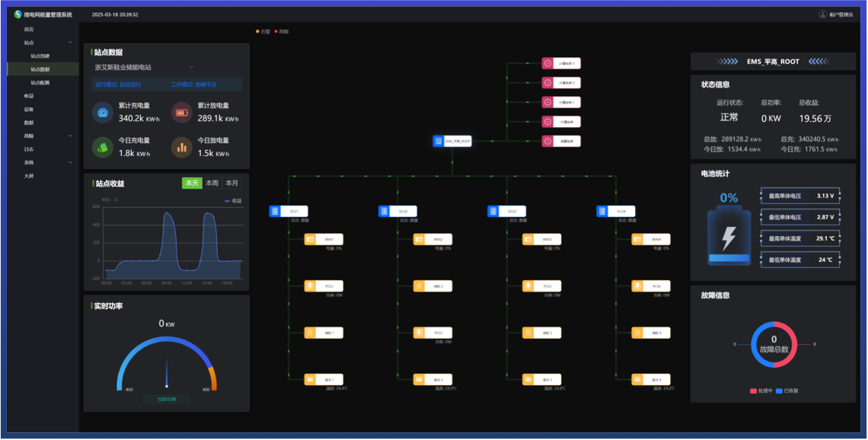The width and height of the screenshot is (868, 440).
Task: Click the PCS3 converter node
Action: point(542,286)
